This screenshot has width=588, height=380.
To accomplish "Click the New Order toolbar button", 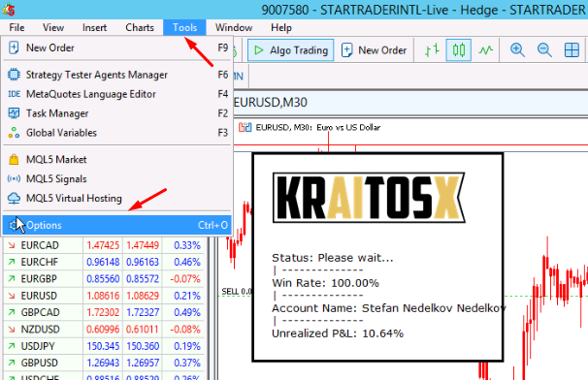I will pyautogui.click(x=374, y=49).
